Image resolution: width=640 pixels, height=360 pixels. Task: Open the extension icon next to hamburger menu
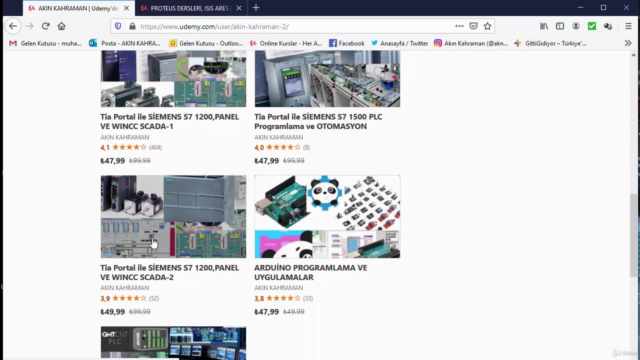(x=608, y=26)
